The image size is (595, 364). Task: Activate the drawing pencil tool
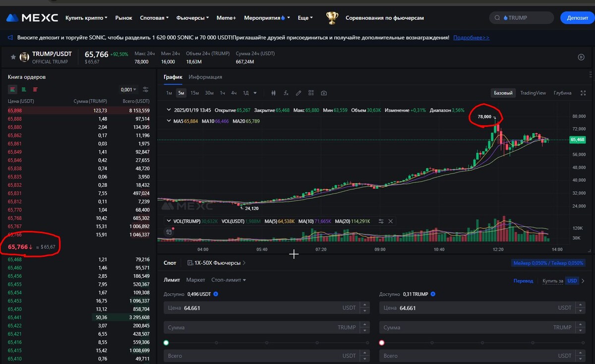tap(298, 93)
